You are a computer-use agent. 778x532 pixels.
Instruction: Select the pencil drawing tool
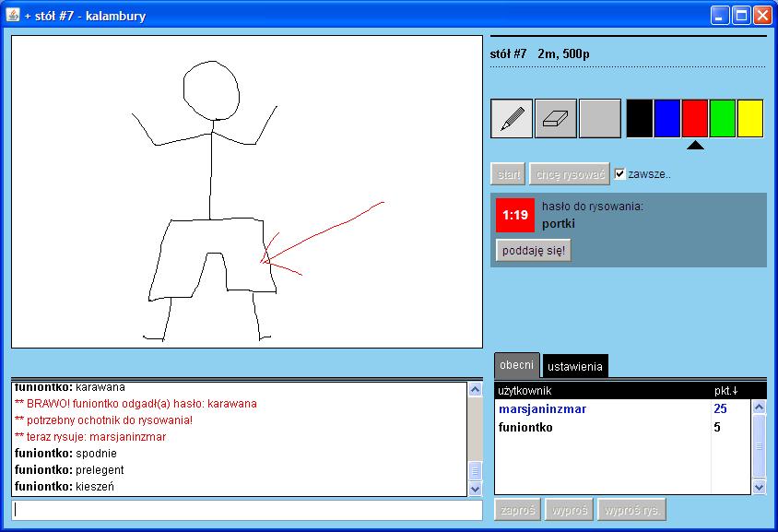(512, 119)
